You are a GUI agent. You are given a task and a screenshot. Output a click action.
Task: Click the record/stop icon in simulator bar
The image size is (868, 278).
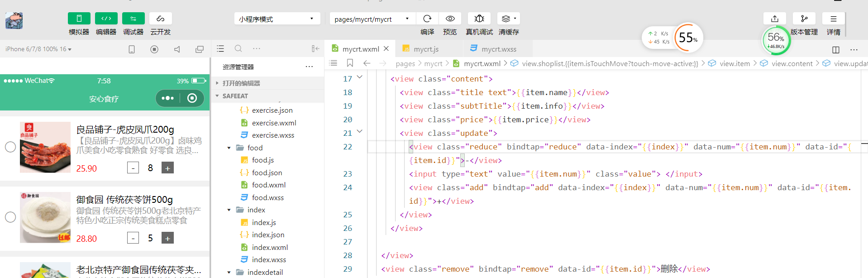(x=154, y=49)
